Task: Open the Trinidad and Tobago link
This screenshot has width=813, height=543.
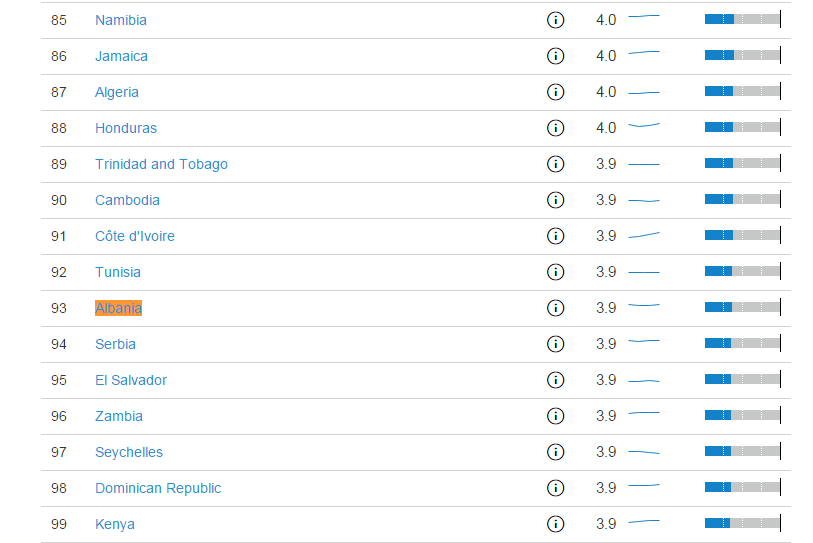Action: click(161, 164)
